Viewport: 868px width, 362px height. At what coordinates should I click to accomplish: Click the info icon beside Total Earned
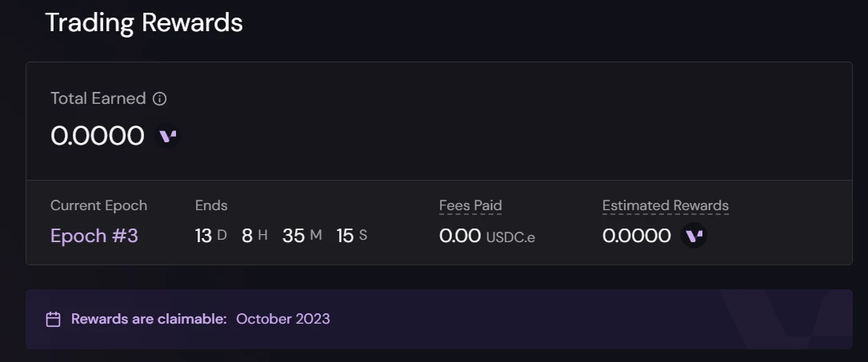tap(160, 99)
